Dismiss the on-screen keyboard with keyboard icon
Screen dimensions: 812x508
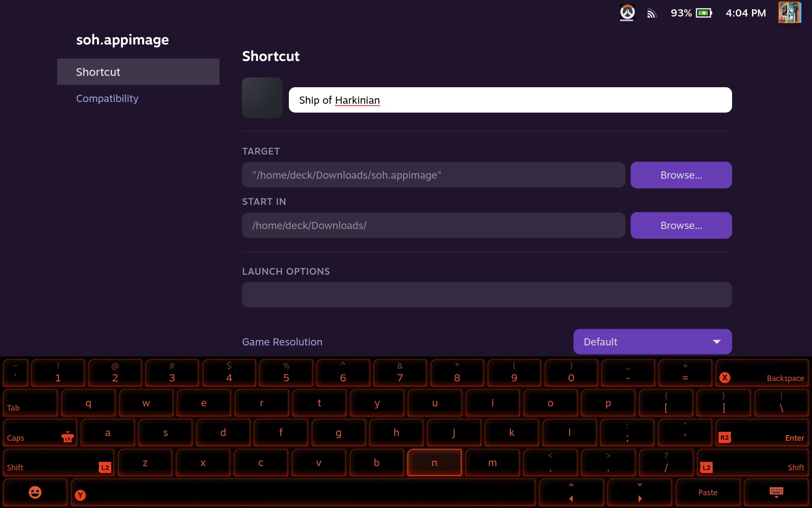click(776, 492)
